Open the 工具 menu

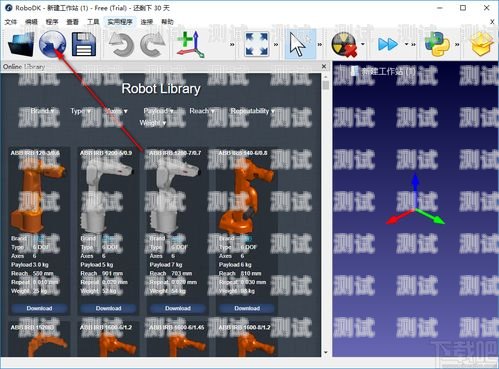(93, 22)
